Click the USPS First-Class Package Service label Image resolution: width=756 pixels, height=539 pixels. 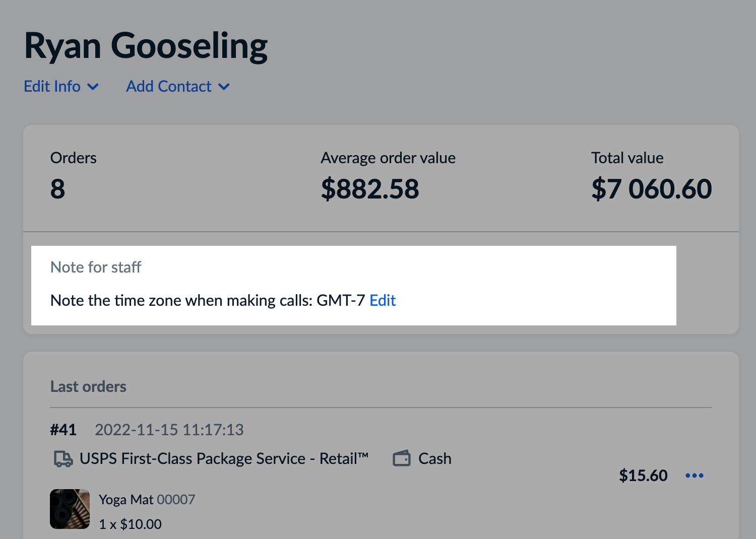point(224,459)
